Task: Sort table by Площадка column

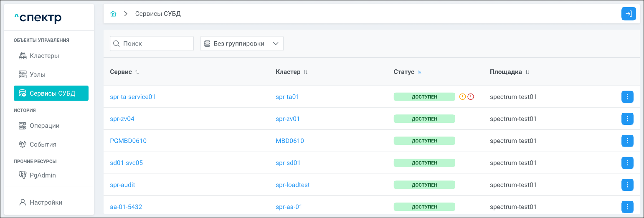Action: pos(527,72)
